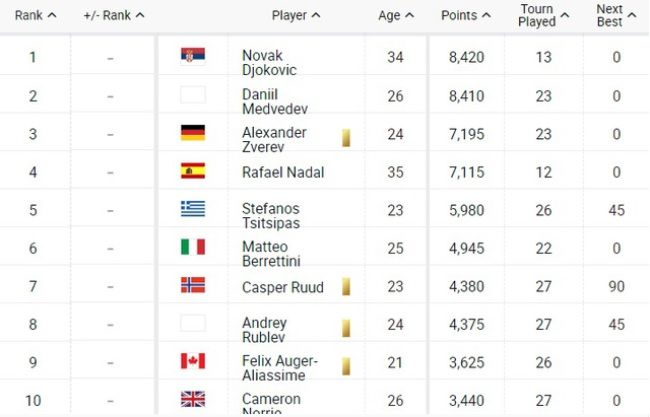Click the Germany flag next to Zverev
This screenshot has height=417, width=650.
click(193, 133)
